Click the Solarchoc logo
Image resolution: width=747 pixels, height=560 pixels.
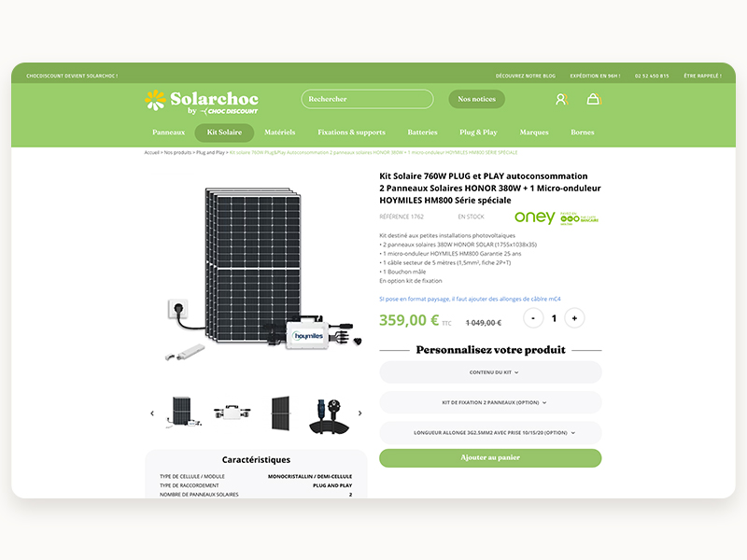pos(202,102)
